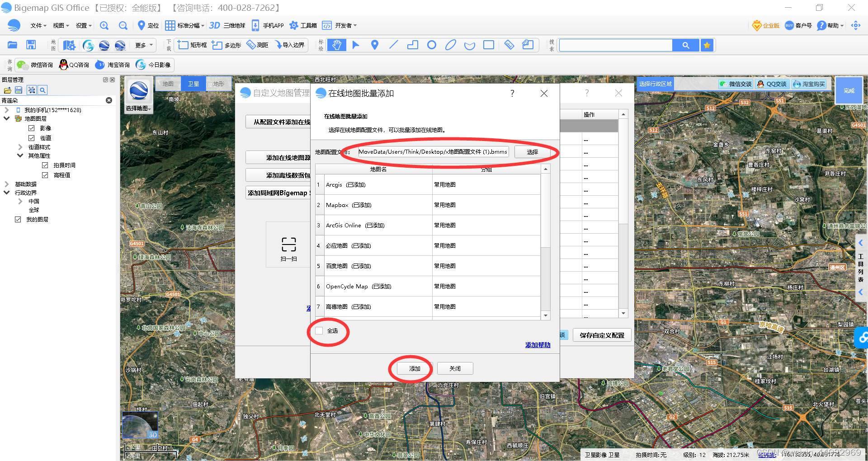Open the 设置 menu
The width and height of the screenshot is (868, 461).
point(84,26)
